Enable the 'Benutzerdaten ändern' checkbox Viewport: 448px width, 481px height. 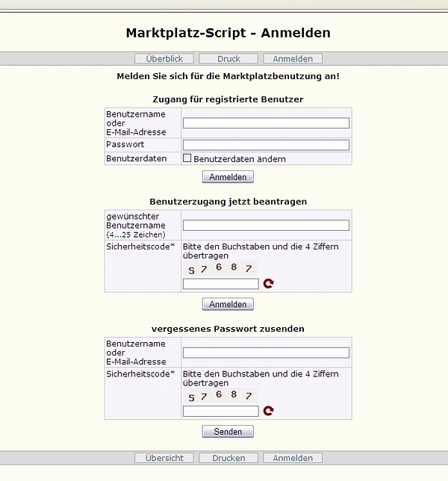click(x=187, y=158)
